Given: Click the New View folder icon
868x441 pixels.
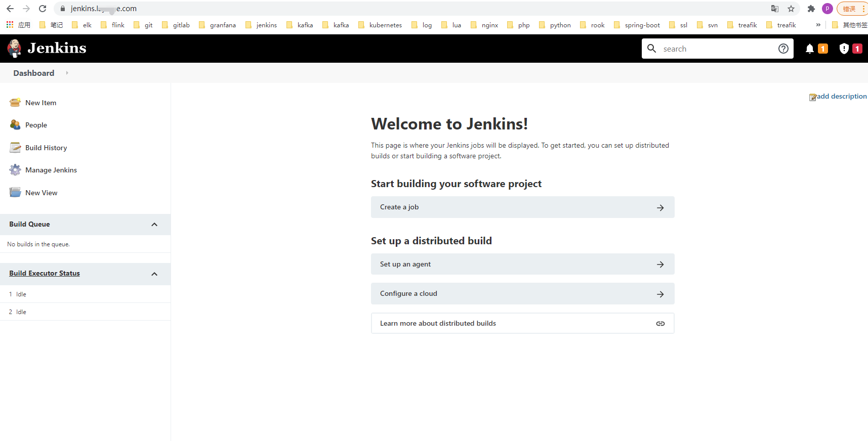Looking at the screenshot, I should point(15,192).
